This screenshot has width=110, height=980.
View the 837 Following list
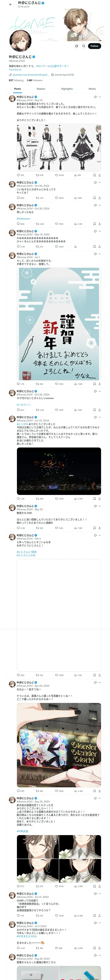(x=16, y=80)
